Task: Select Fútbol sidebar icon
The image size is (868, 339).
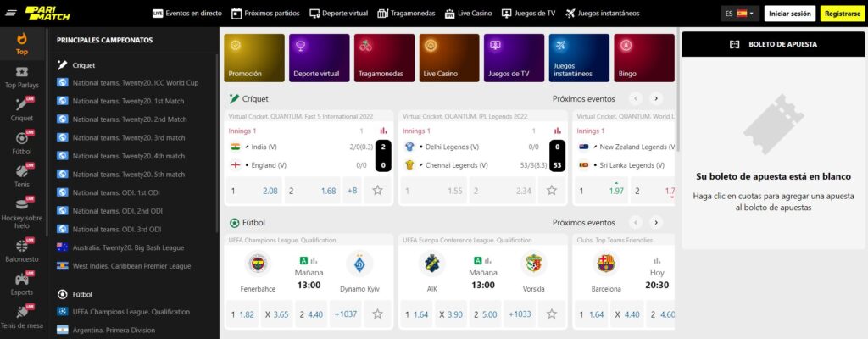Action: (22, 143)
